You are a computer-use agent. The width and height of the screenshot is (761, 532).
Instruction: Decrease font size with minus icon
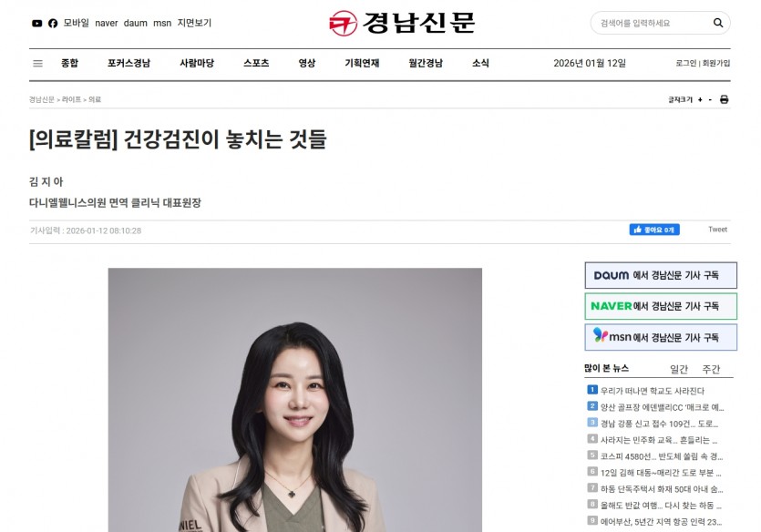point(710,99)
